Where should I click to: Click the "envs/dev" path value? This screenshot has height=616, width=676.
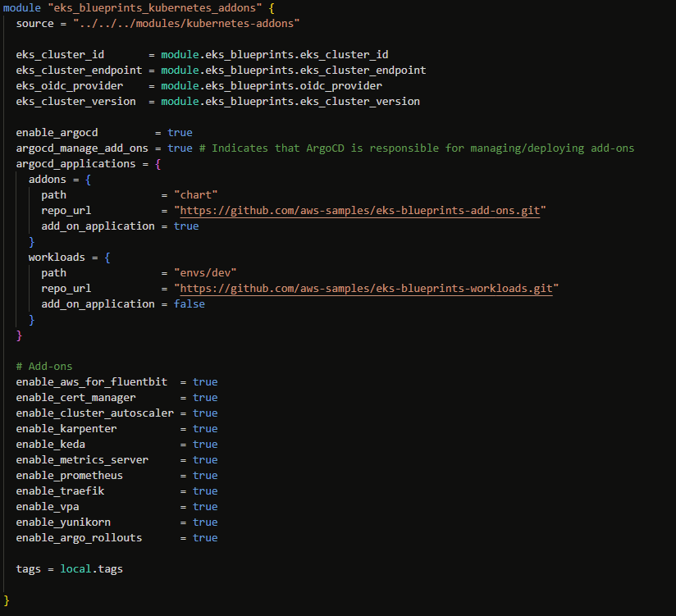point(205,273)
